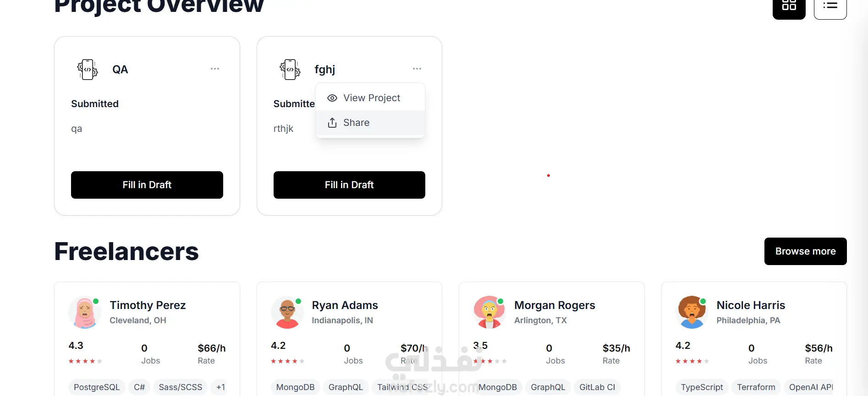Click Morgan Rogers's avatar
This screenshot has height=396, width=868.
coord(489,313)
